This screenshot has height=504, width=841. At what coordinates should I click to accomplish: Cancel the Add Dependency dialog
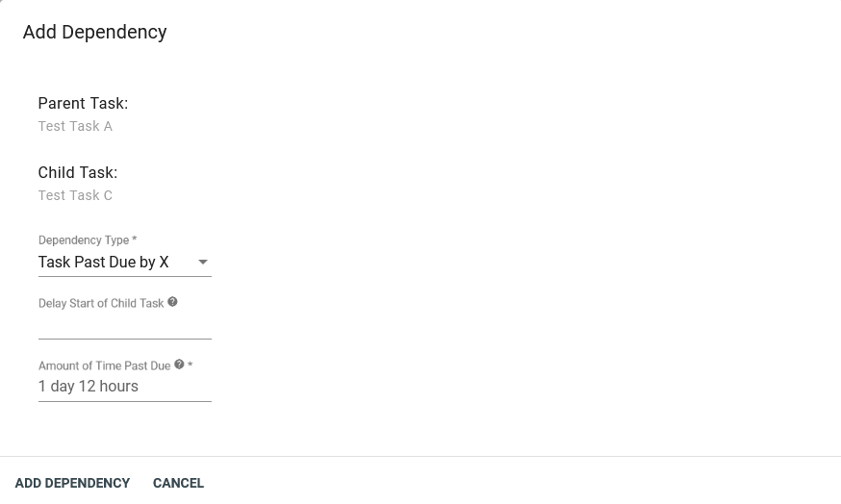point(178,483)
